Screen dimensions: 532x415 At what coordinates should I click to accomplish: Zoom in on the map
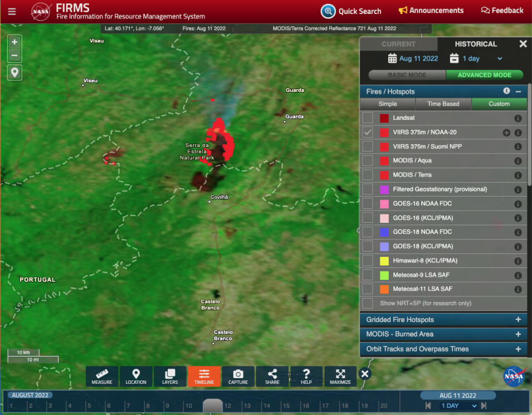14,42
